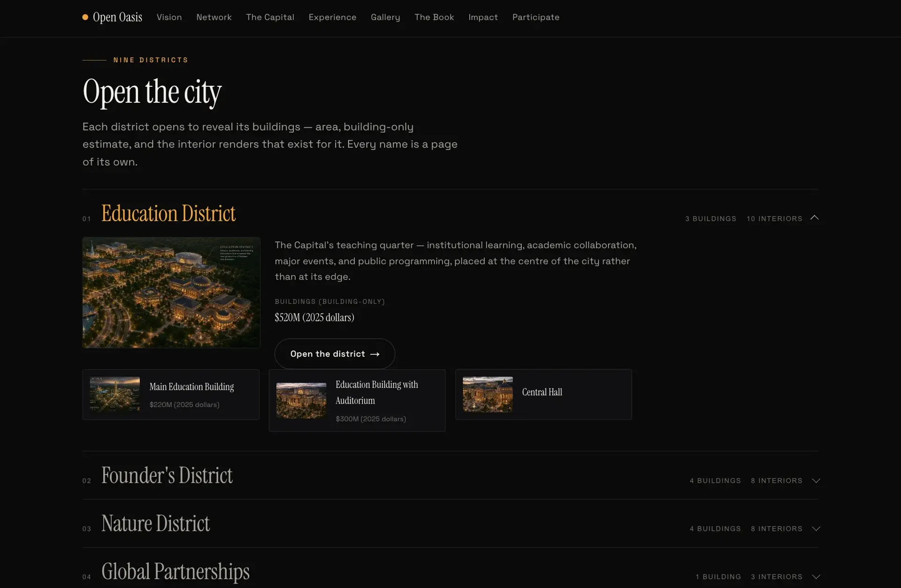Click the "01" district number
901x588 pixels.
pos(87,219)
